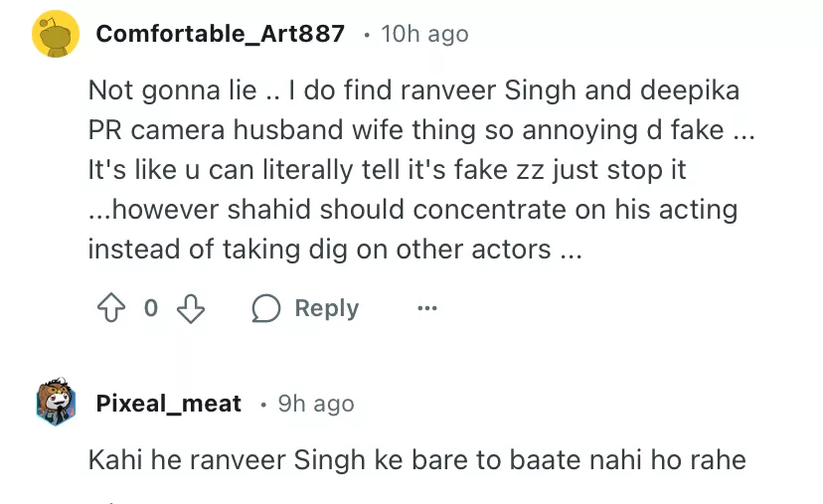This screenshot has width=823, height=504.
Task: Visit the Comfortable_Art887 username profile link
Action: click(220, 34)
